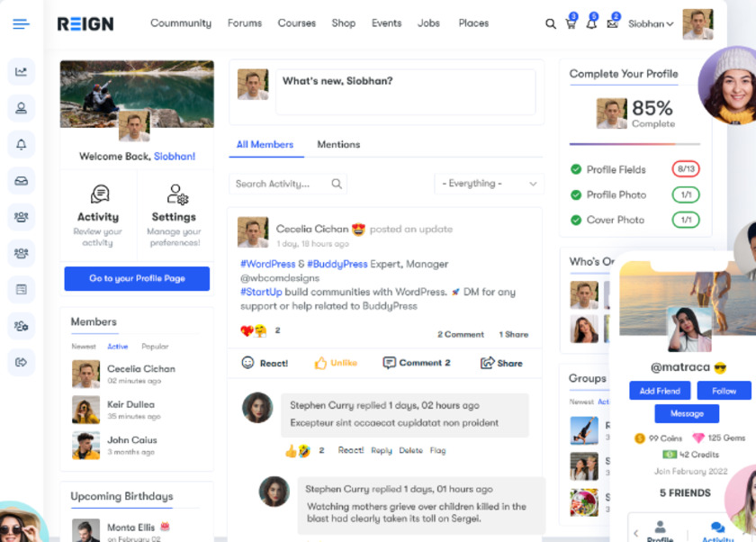Click the search activity magnifier icon
This screenshot has width=756, height=542.
[x=337, y=184]
